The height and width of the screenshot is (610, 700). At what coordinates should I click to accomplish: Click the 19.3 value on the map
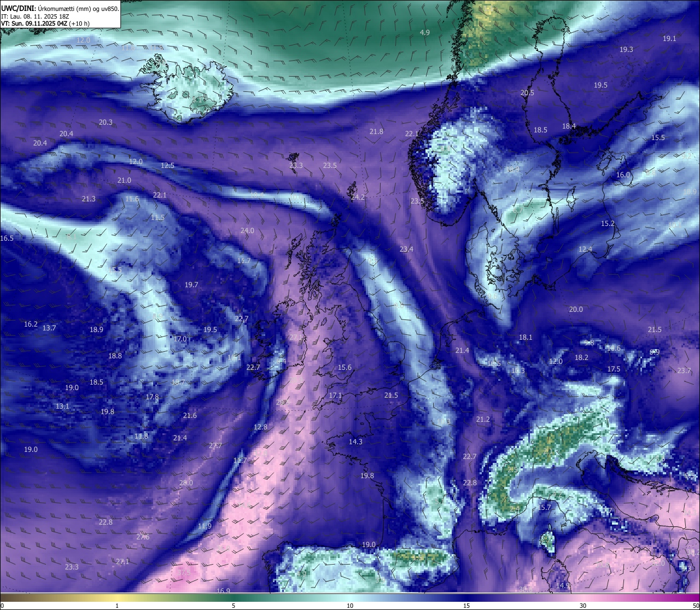click(626, 50)
